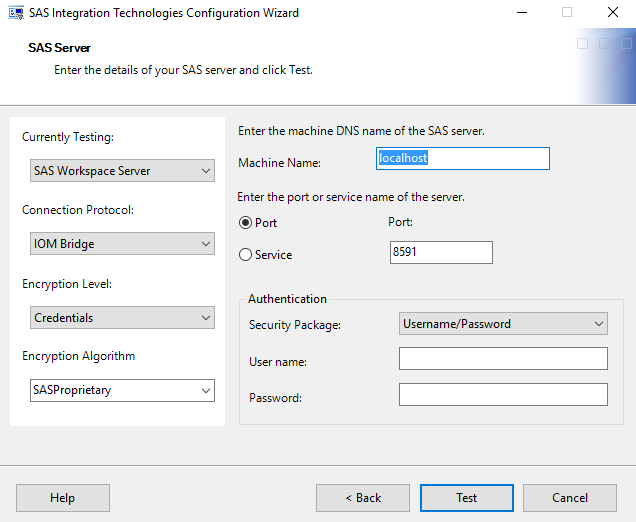This screenshot has height=522, width=636.
Task: Expand the Connection Protocol dropdown
Action: tap(122, 244)
